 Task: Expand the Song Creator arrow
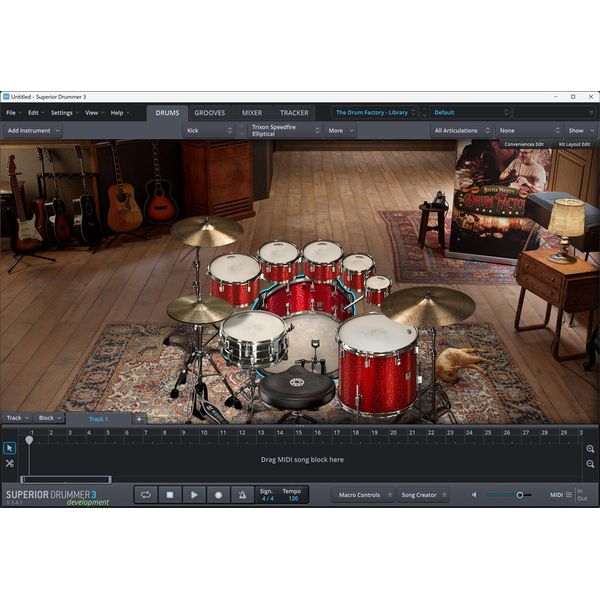[x=444, y=495]
